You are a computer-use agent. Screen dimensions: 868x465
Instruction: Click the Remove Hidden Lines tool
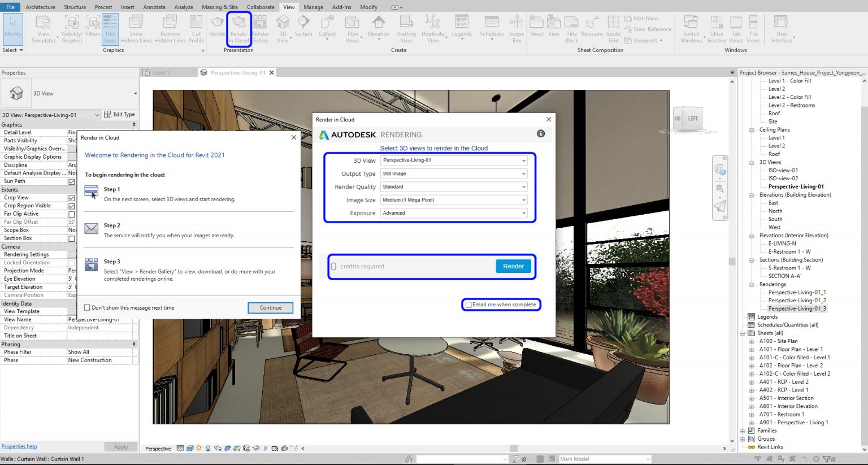point(170,28)
